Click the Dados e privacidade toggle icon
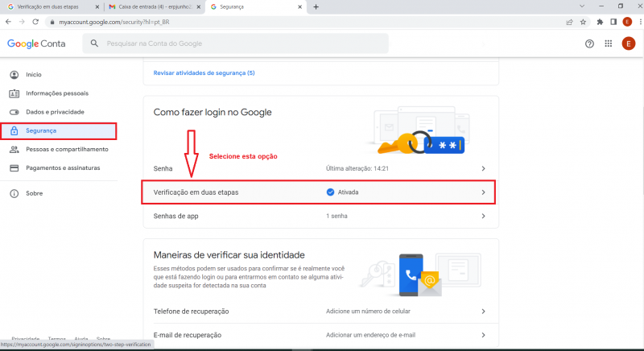 click(x=14, y=112)
